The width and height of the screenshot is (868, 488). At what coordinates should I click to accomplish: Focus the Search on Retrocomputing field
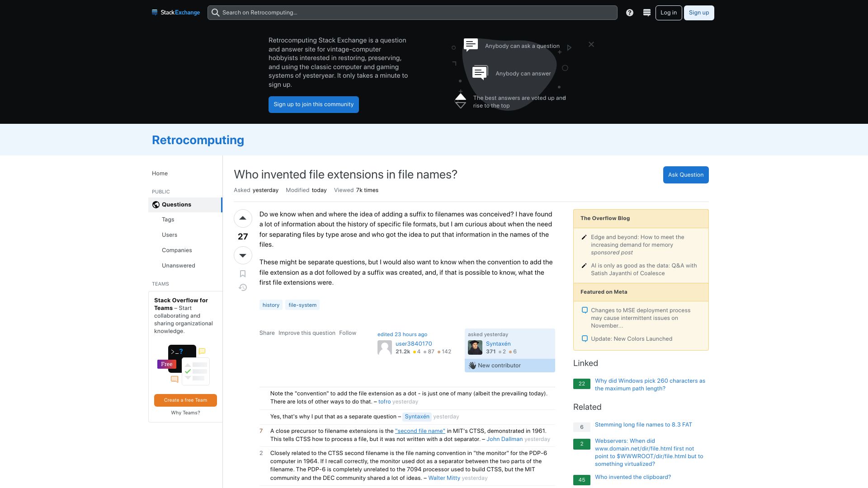click(x=412, y=13)
